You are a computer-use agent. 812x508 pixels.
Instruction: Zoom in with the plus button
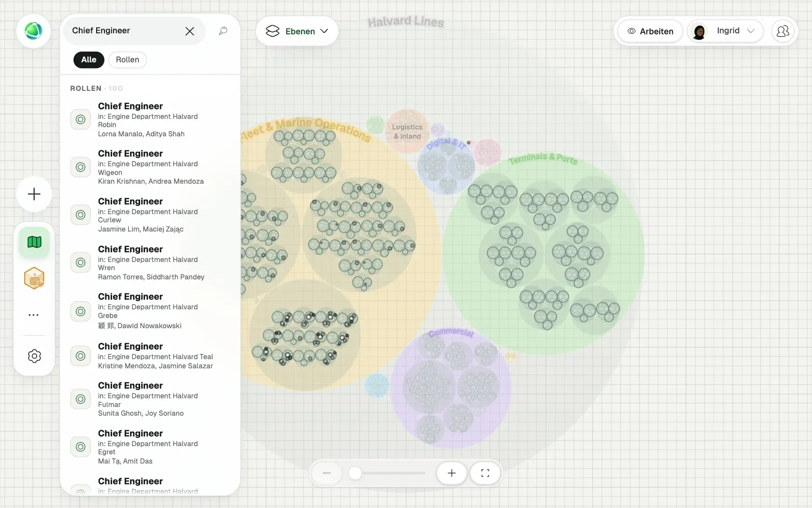click(451, 473)
